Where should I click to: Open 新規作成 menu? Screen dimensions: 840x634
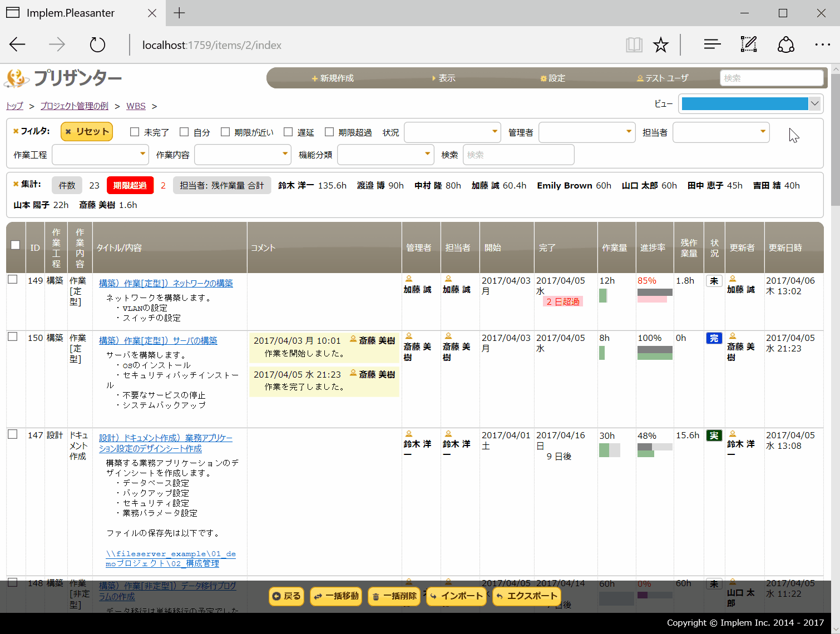coord(333,78)
